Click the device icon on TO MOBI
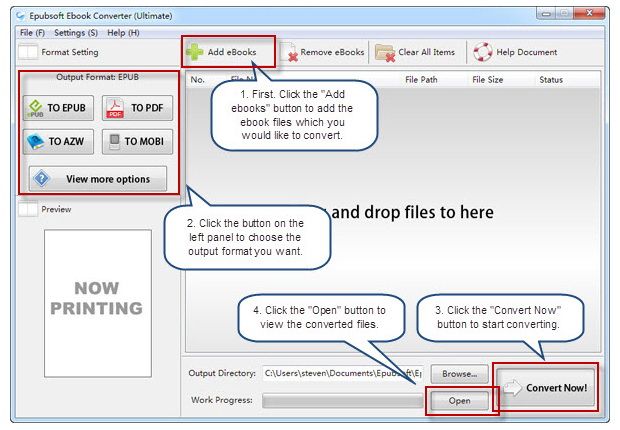 [114, 142]
